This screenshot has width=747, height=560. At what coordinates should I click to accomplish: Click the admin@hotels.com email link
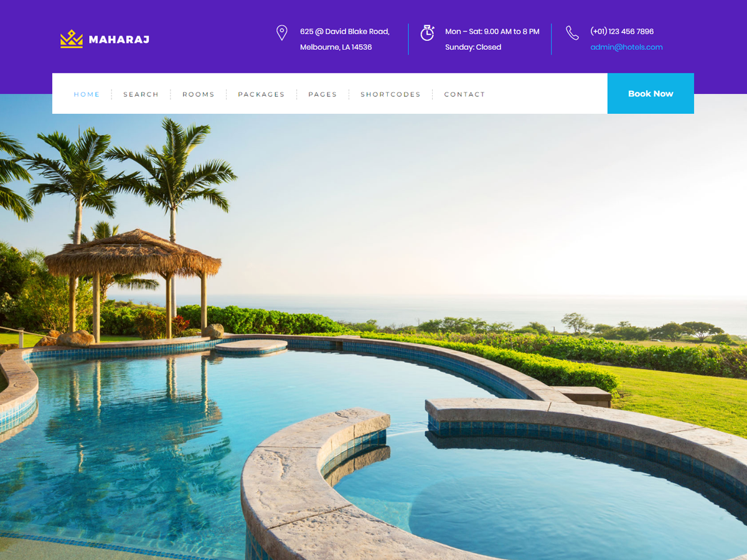click(626, 47)
